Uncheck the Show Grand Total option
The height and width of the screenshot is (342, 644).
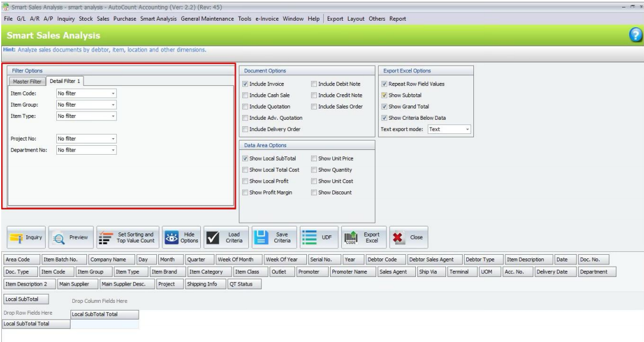pos(385,107)
